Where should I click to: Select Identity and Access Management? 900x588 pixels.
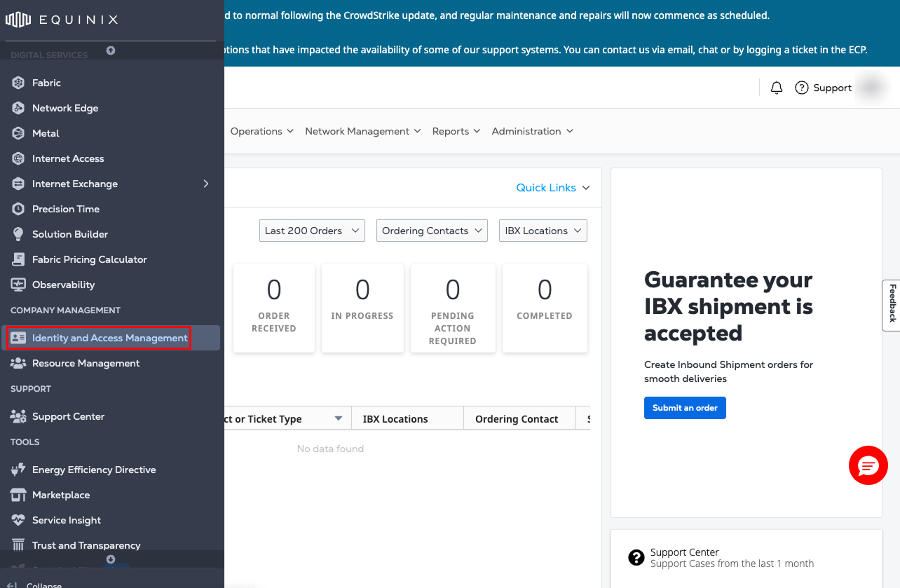110,338
